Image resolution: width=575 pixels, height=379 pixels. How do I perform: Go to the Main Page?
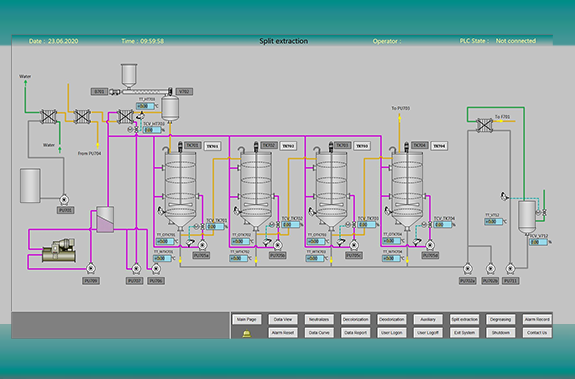pyautogui.click(x=246, y=320)
